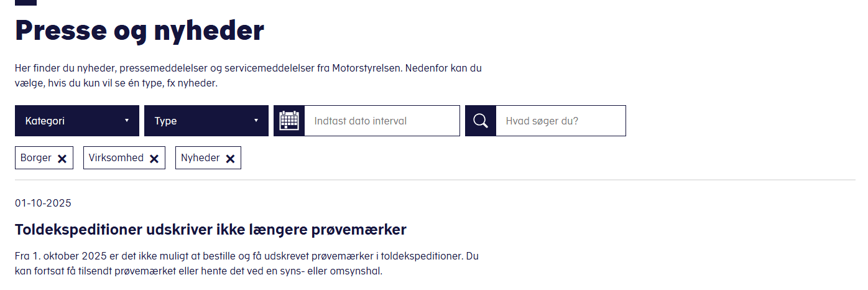Viewport: 868px width, 290px height.
Task: Open the 'Toldekspeditioner udskriver ikke længere prøvemærker' article
Action: click(211, 230)
